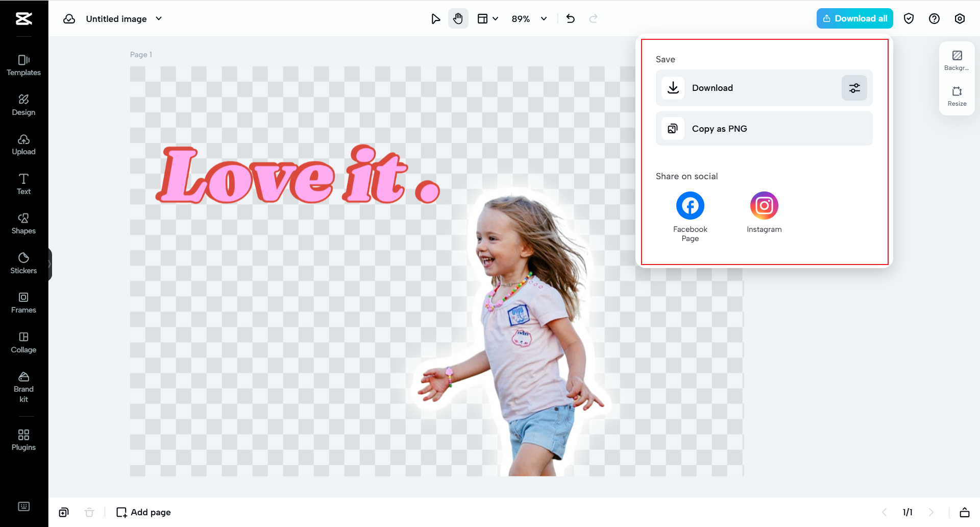Open the Shapes panel
Viewport: 980px width, 527px height.
[23, 223]
